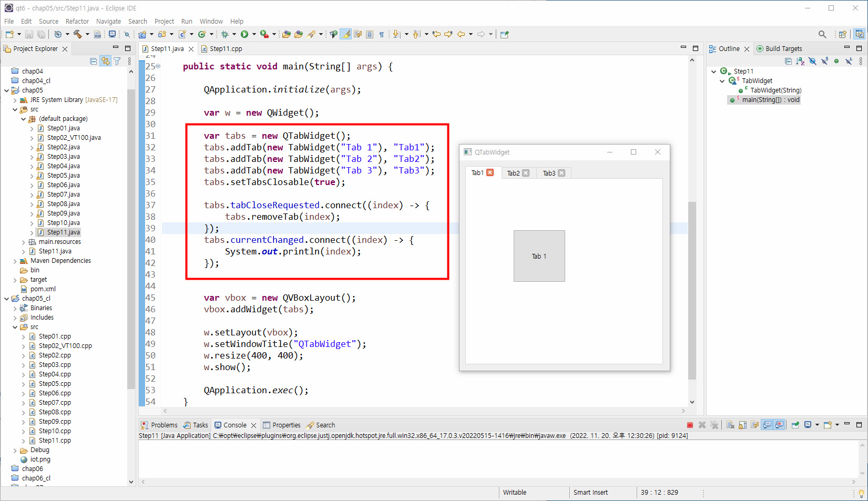Toggle Hide Local Types in Outline
This screenshot has width=868, height=501.
[x=849, y=61]
